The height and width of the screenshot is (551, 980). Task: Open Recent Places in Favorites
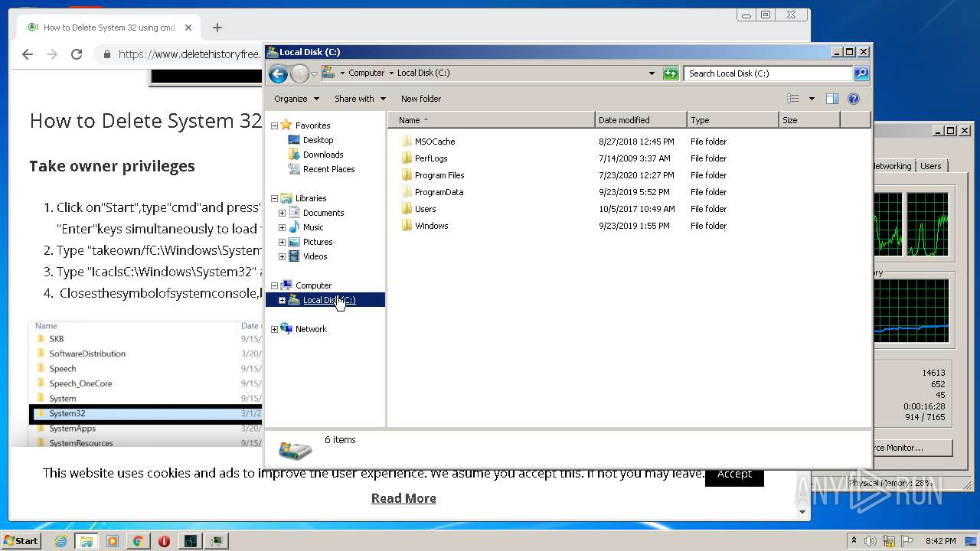coord(328,169)
